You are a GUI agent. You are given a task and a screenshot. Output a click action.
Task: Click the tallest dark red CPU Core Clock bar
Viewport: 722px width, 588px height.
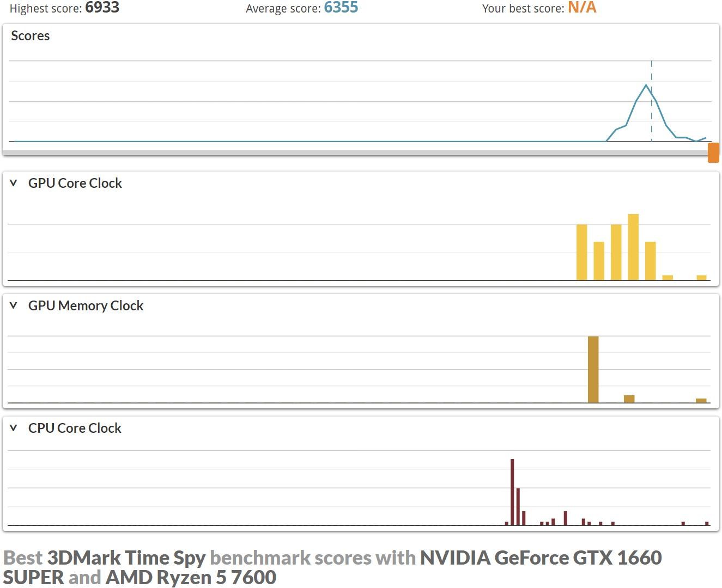point(512,492)
